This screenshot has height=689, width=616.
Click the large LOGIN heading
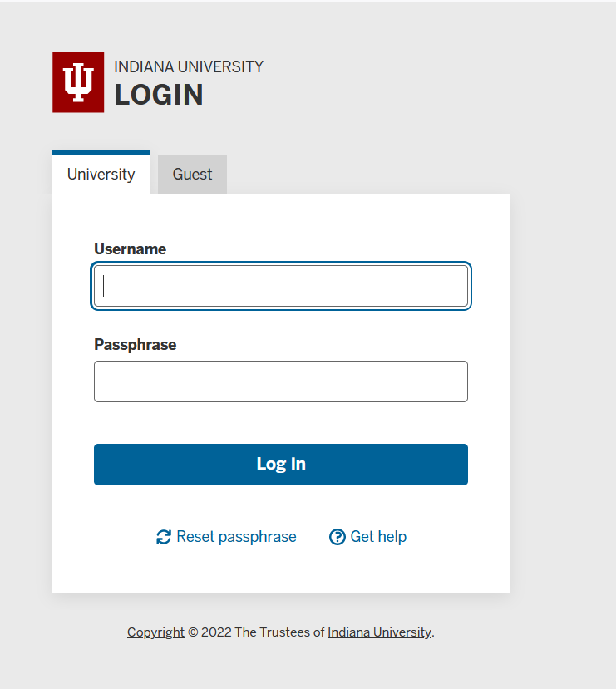[x=159, y=95]
